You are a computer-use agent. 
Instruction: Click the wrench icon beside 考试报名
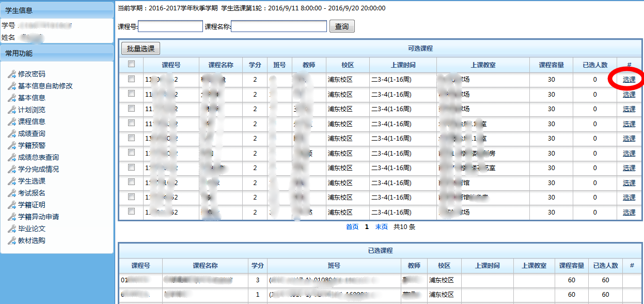pos(12,193)
